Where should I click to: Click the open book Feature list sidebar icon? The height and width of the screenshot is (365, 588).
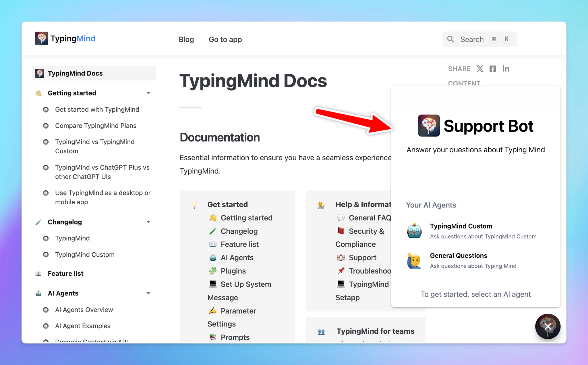point(38,274)
